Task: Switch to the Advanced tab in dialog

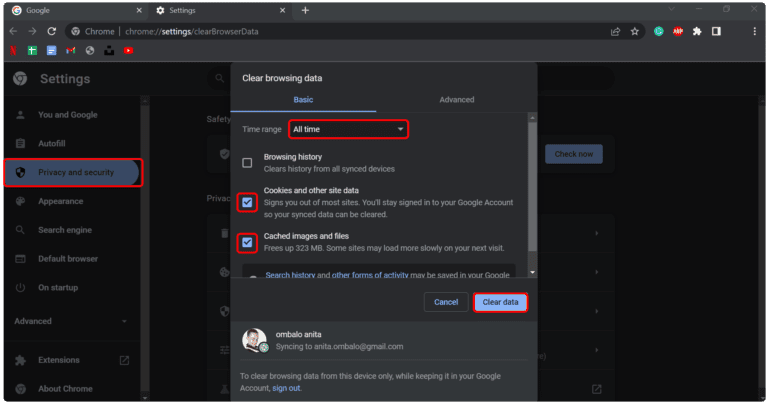Action: pos(456,100)
